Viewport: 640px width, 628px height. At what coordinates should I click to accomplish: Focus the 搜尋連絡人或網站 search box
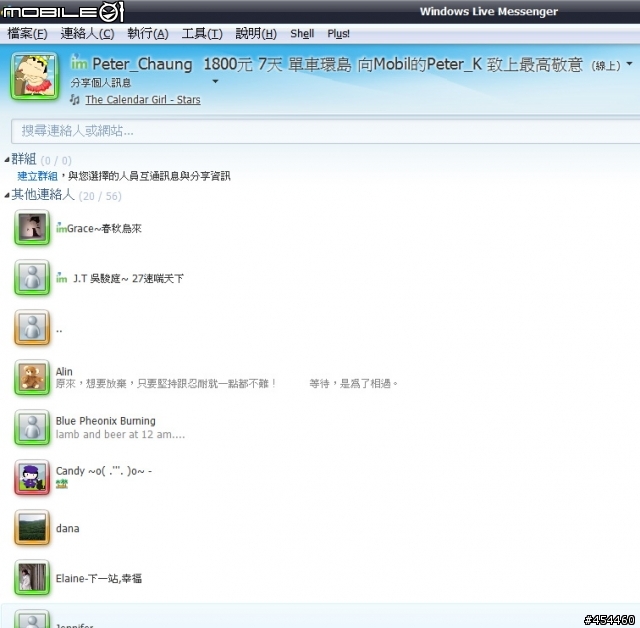325,131
